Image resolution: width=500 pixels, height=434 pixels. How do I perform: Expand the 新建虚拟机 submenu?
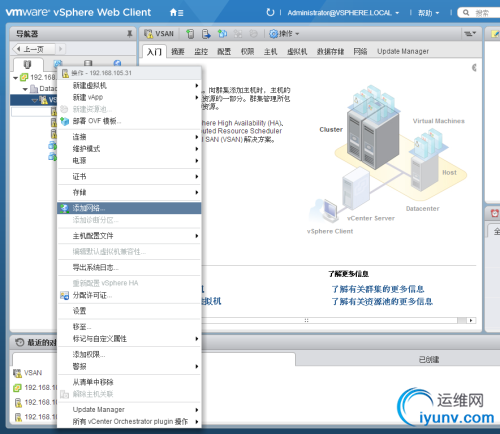[129, 86]
